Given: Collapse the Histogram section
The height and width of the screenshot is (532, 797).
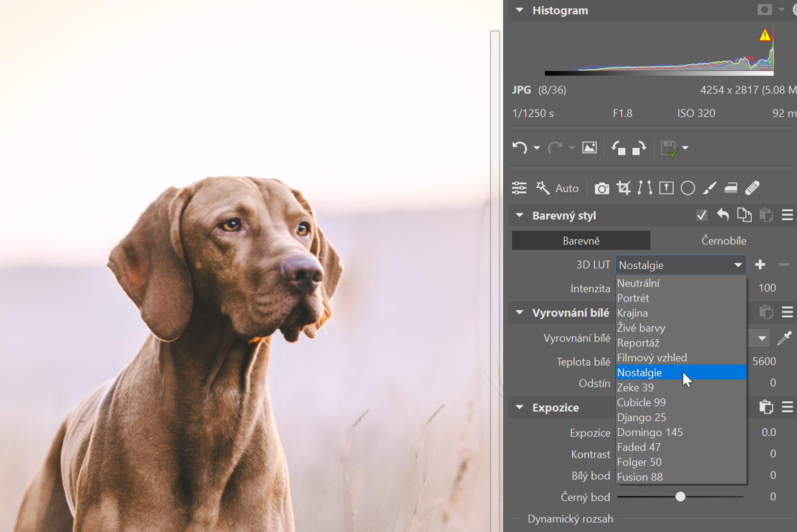Looking at the screenshot, I should (520, 10).
